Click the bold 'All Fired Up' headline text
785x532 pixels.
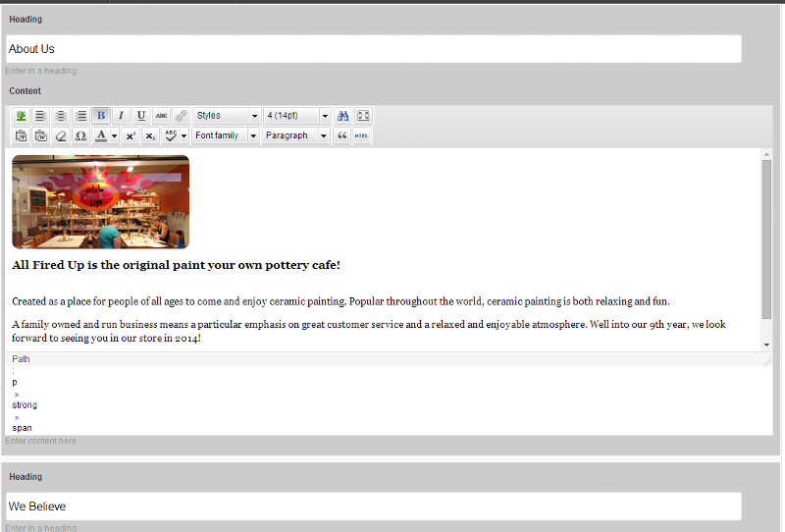coord(177,265)
